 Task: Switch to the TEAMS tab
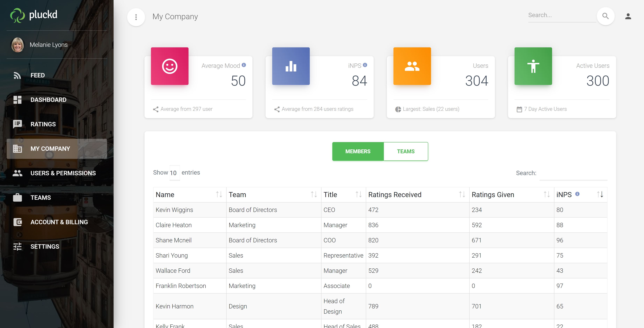pos(406,151)
